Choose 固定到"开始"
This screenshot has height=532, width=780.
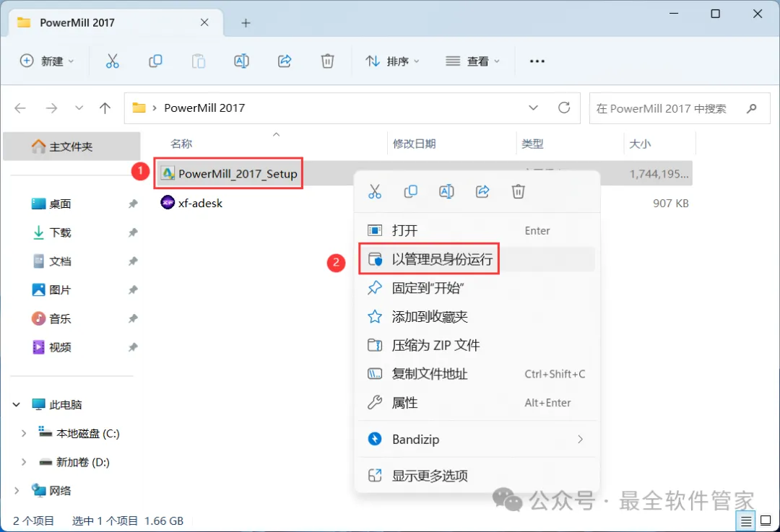coord(477,288)
